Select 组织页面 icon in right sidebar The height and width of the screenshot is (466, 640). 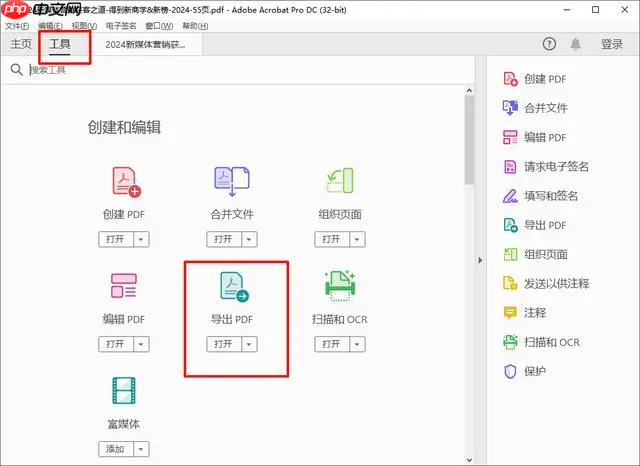point(510,254)
